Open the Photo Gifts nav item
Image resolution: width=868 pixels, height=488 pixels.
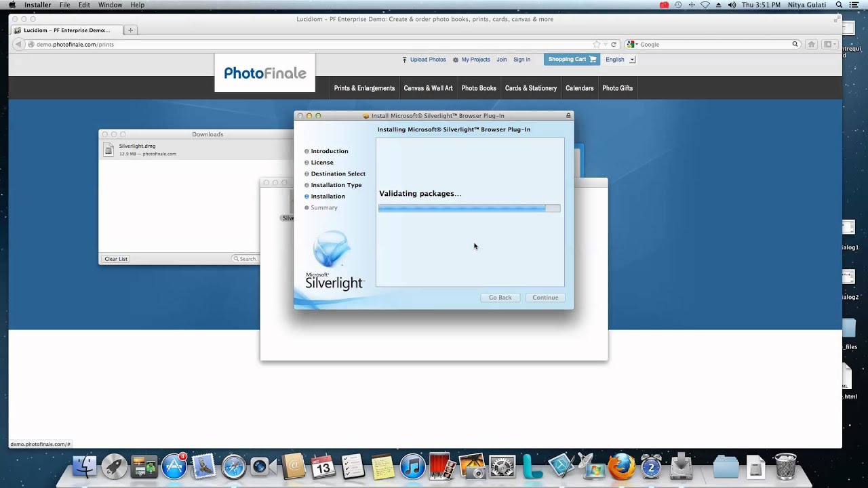[x=618, y=88]
